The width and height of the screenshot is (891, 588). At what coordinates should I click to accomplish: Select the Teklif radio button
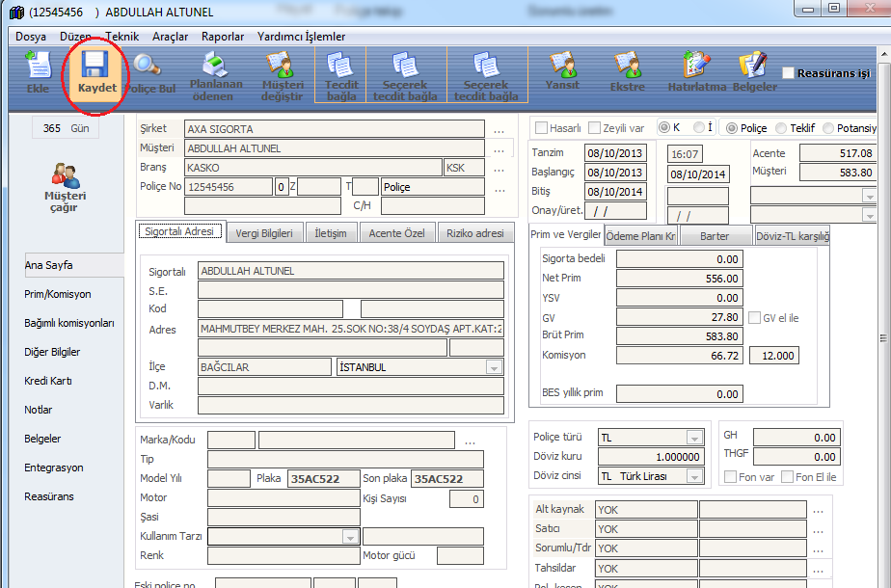click(x=781, y=128)
